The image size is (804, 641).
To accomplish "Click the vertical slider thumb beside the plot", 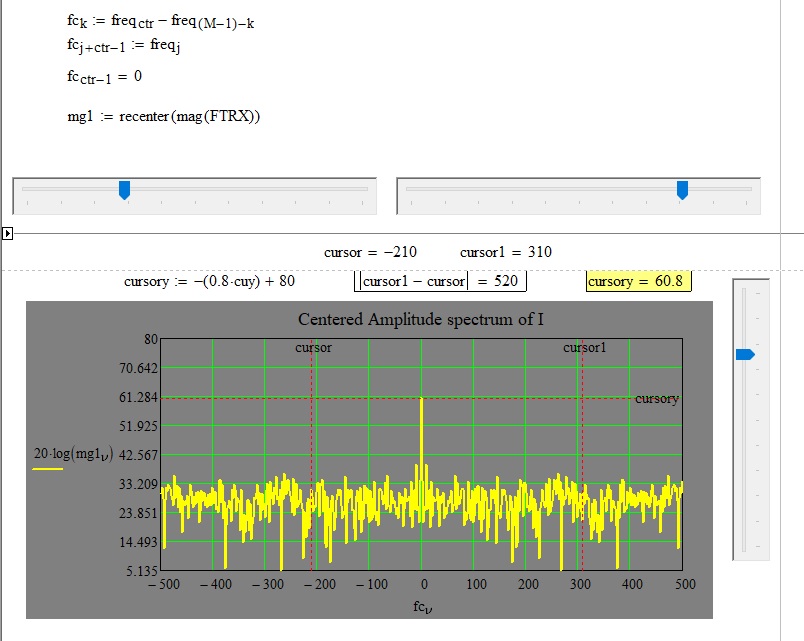I will [744, 352].
